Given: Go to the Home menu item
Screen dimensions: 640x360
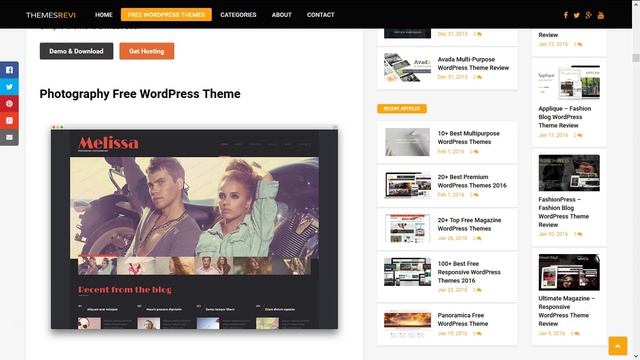Looking at the screenshot, I should click(104, 15).
